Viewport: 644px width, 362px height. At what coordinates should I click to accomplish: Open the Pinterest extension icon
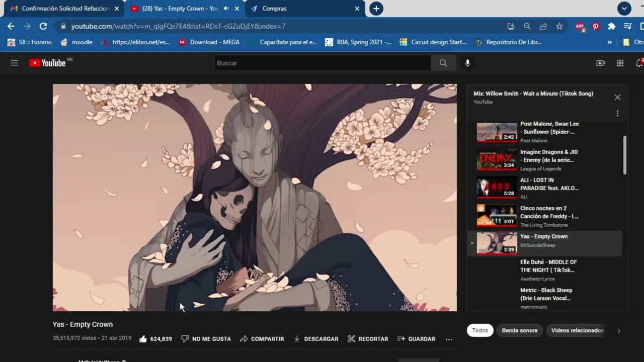tap(596, 26)
